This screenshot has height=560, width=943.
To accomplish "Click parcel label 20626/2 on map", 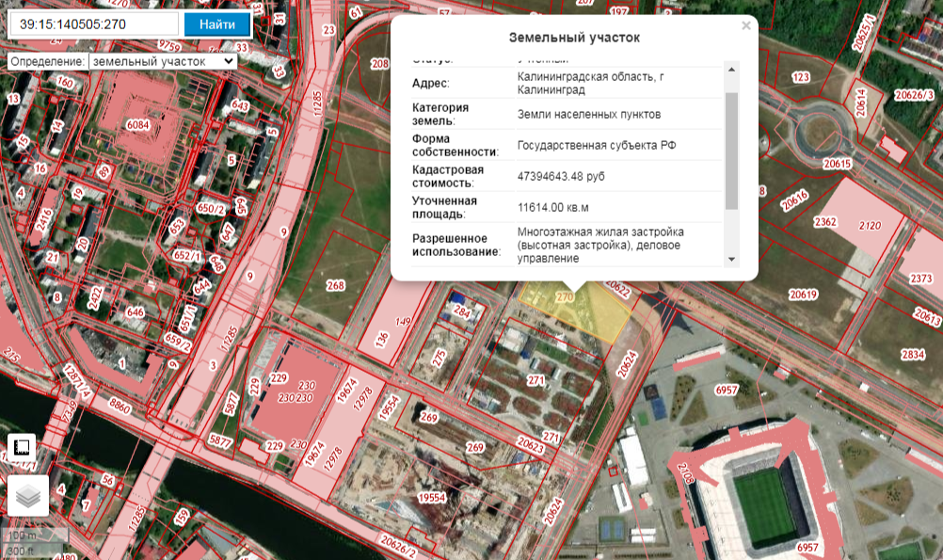I will (398, 546).
